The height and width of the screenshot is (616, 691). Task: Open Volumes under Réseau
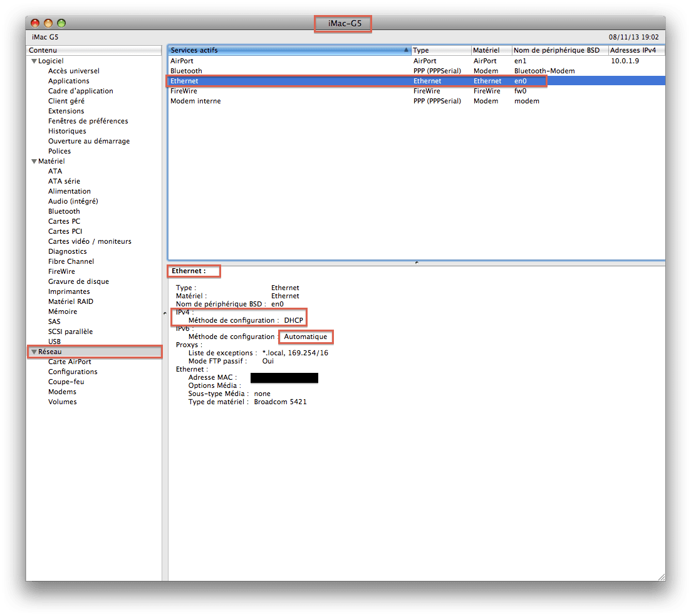tap(63, 402)
